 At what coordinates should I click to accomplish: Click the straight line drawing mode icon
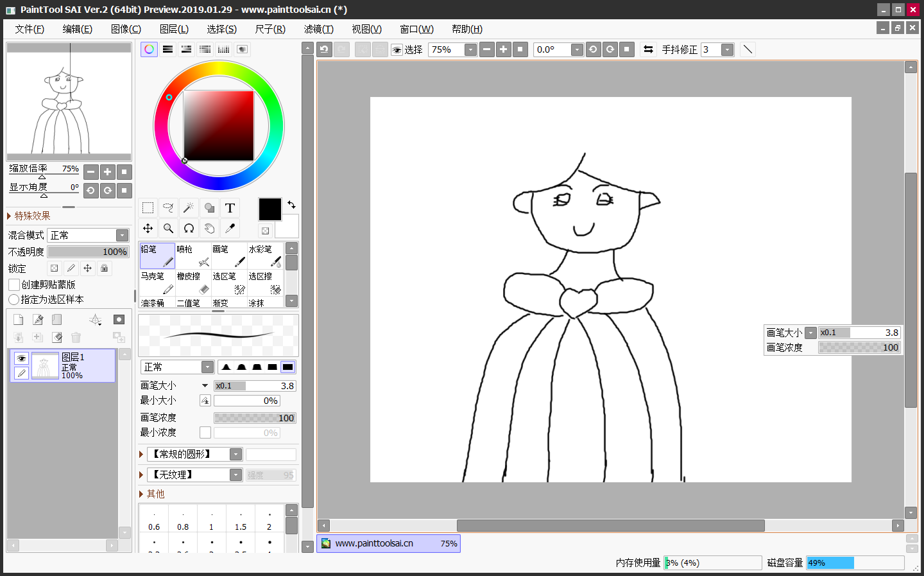coord(748,49)
